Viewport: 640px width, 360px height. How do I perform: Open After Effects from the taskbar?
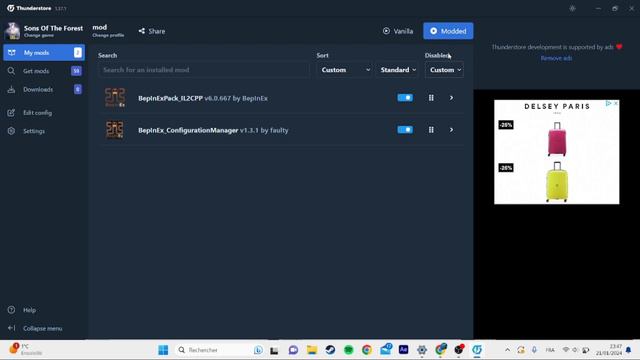point(403,350)
